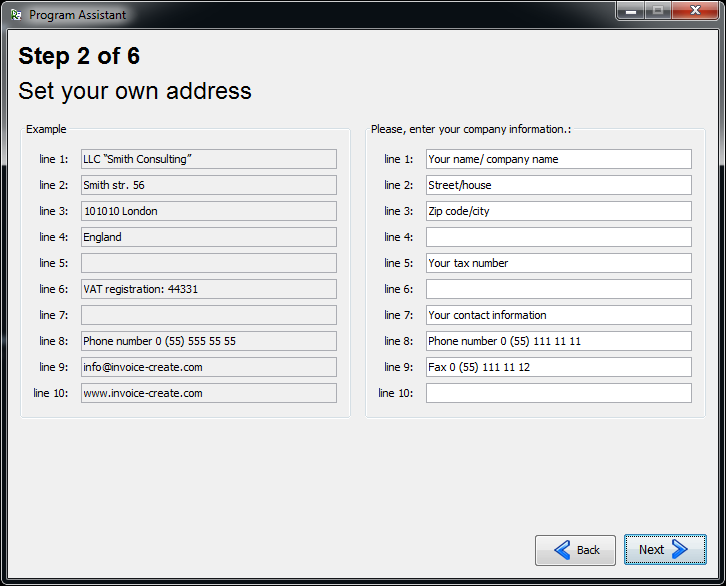
Task: Edit the 'Your tax number' field
Action: click(x=559, y=263)
